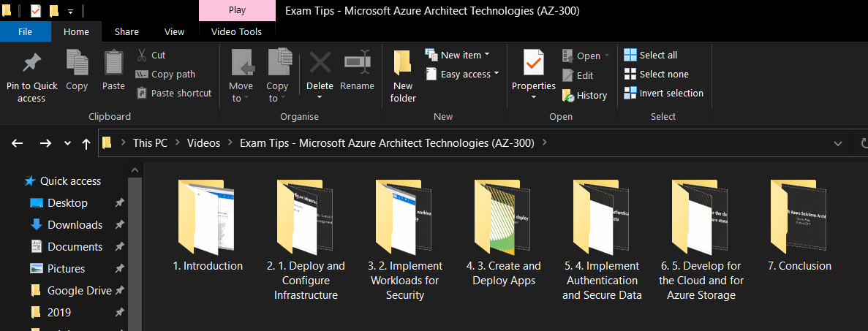Image resolution: width=868 pixels, height=331 pixels.
Task: Open the History icon in ribbon
Action: 569,95
